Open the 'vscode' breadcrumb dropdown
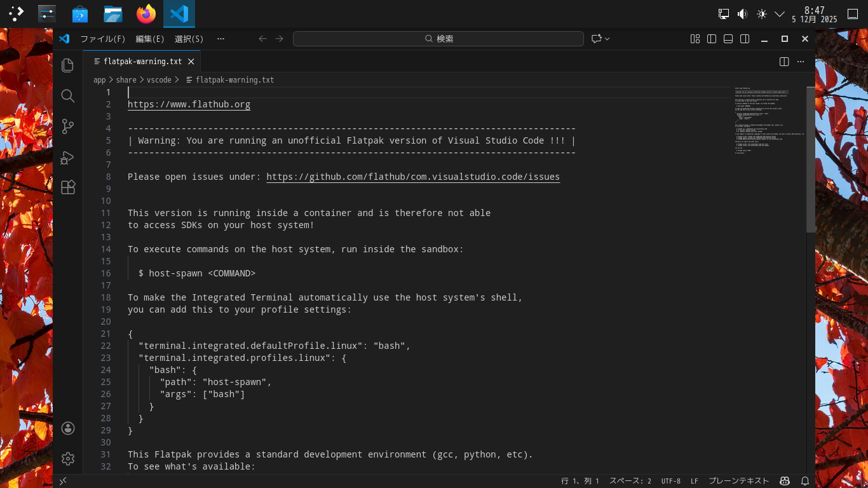This screenshot has width=868, height=488. 159,80
